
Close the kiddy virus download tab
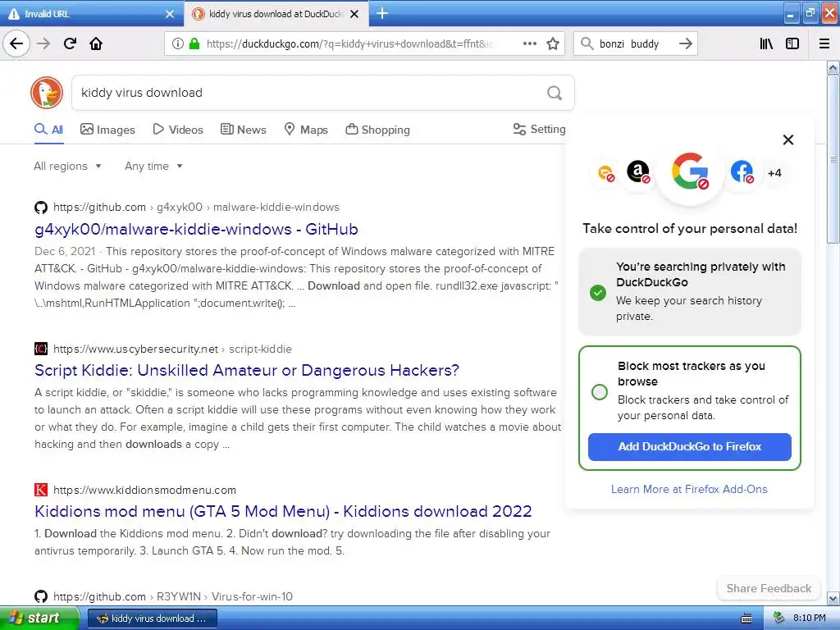click(354, 14)
